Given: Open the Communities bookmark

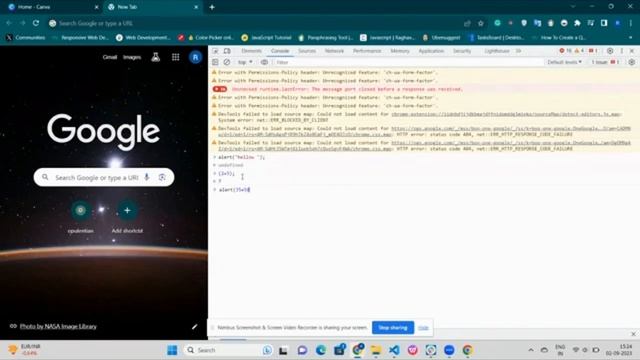Looking at the screenshot, I should tap(26, 38).
